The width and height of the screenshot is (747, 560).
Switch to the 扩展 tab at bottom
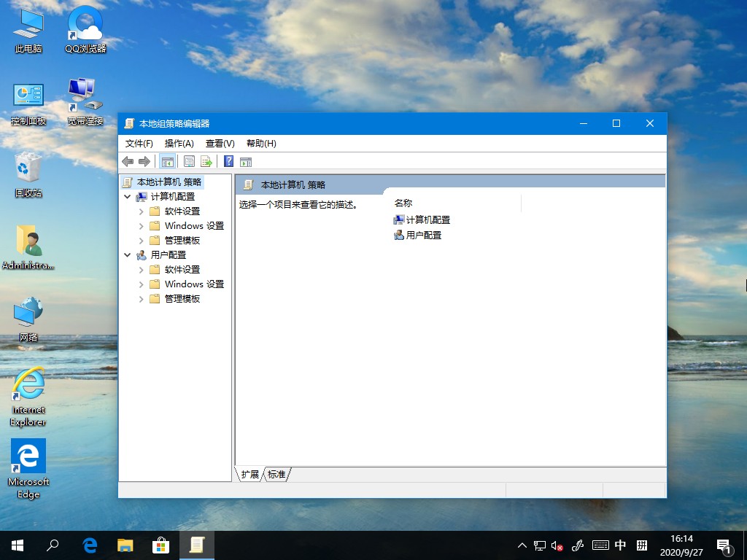click(x=249, y=474)
